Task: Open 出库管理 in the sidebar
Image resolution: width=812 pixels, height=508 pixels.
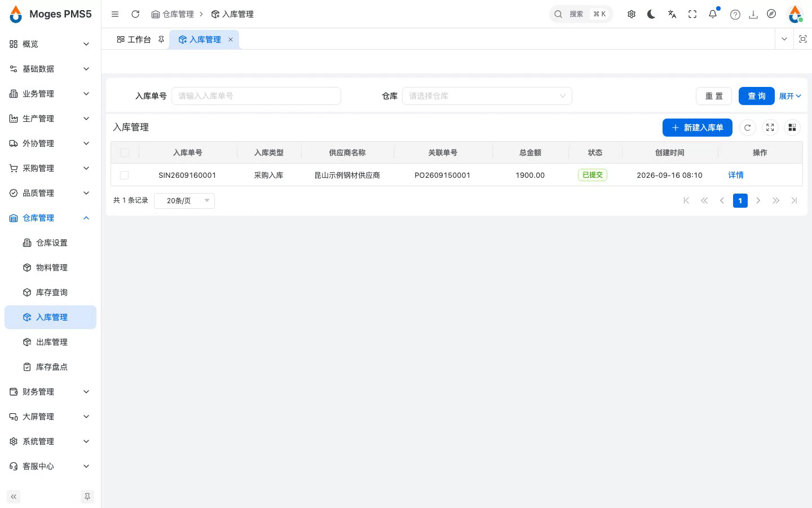Action: point(50,342)
